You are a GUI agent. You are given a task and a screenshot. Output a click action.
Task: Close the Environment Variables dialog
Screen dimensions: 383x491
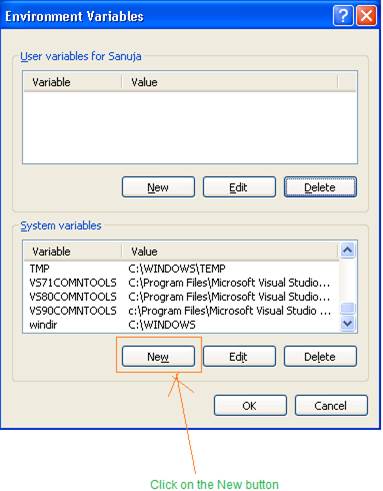pyautogui.click(x=366, y=16)
